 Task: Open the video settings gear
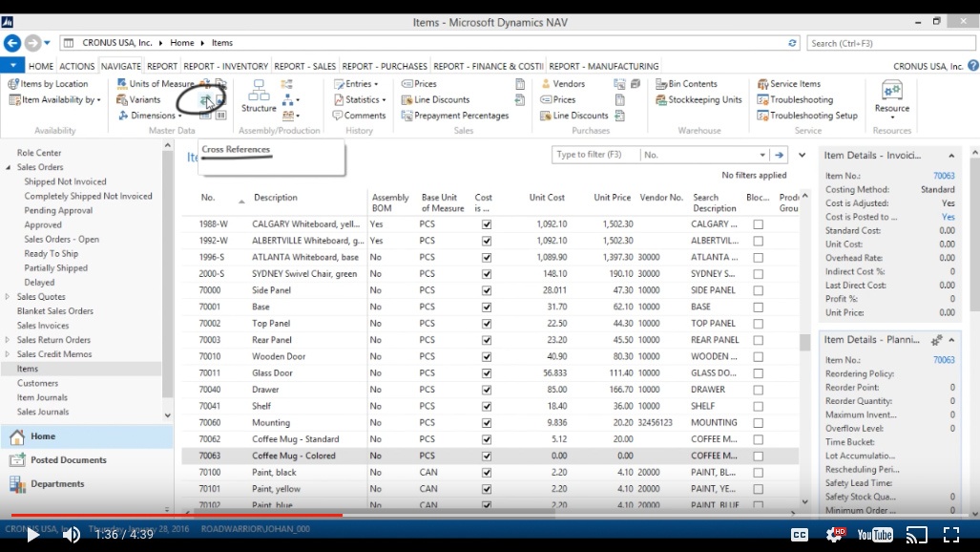[835, 535]
